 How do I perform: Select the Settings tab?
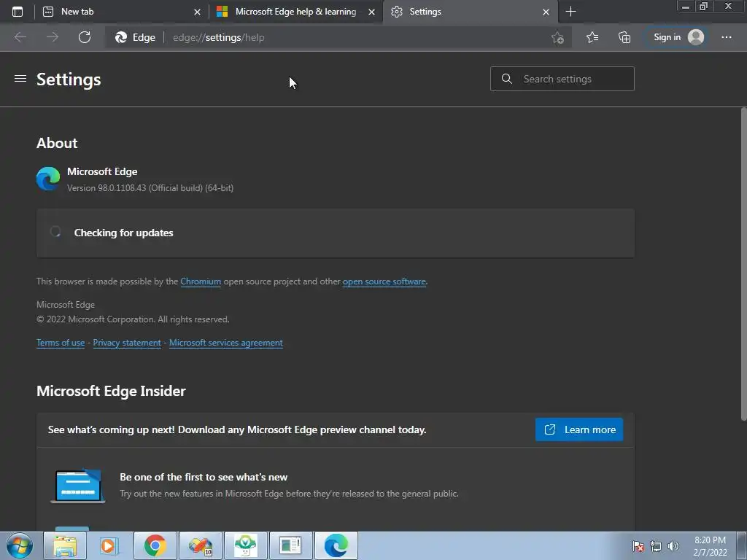click(x=471, y=12)
